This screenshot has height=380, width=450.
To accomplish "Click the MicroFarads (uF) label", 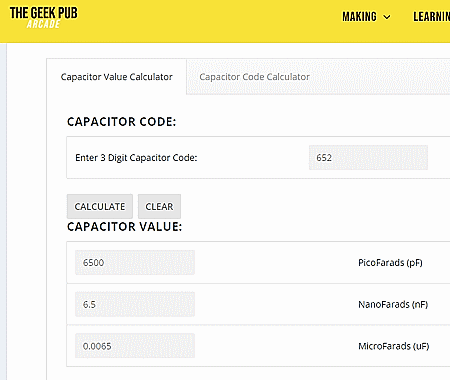I will (x=394, y=346).
